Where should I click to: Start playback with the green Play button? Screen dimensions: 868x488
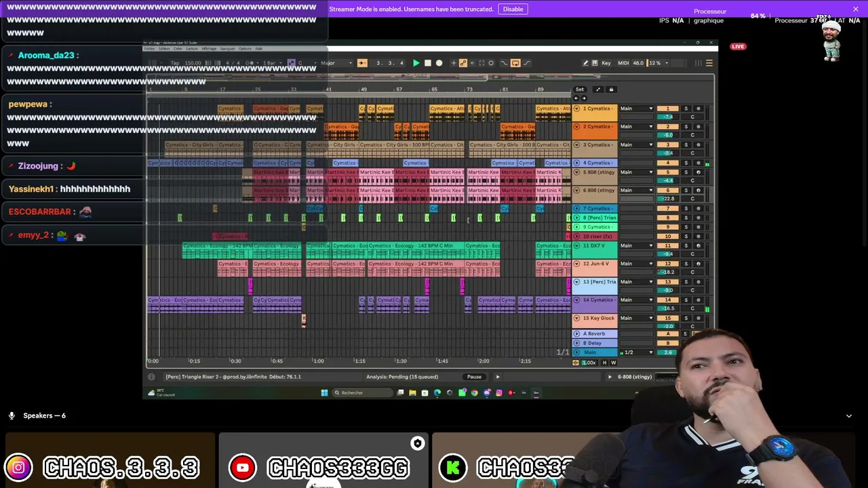pyautogui.click(x=416, y=63)
